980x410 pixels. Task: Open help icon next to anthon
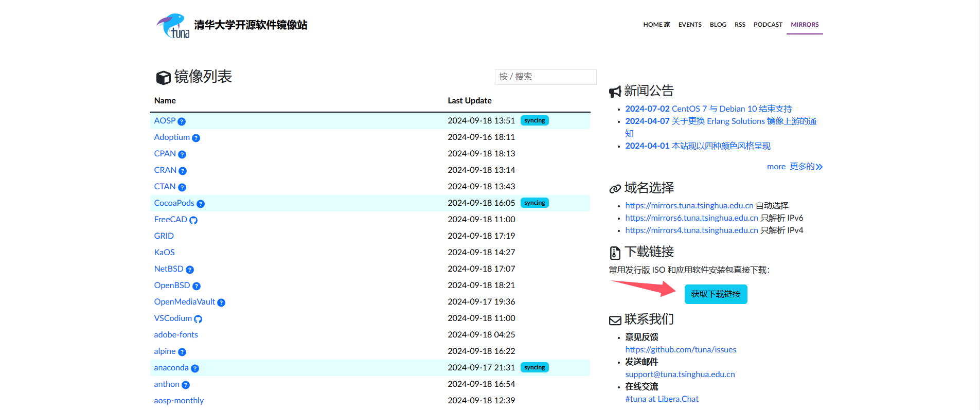pyautogui.click(x=186, y=385)
